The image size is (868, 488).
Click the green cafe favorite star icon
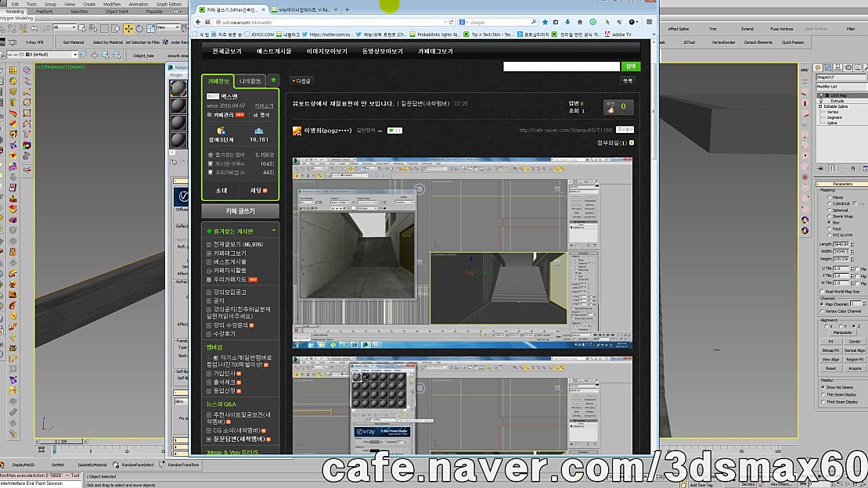[x=273, y=81]
